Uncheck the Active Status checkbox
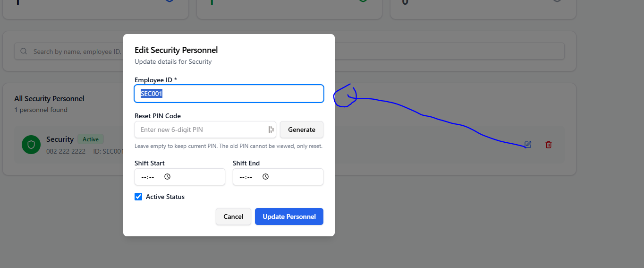This screenshot has height=268, width=644. click(138, 197)
